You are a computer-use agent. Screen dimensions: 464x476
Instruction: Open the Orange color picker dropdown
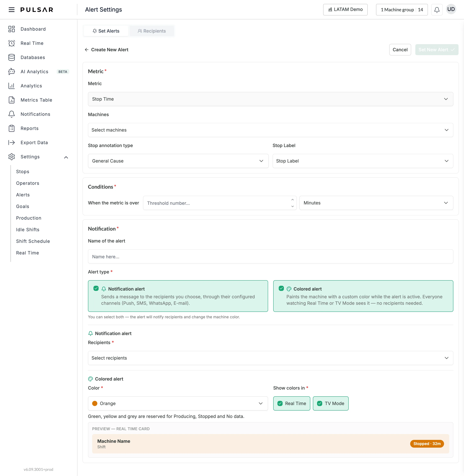[178, 403]
